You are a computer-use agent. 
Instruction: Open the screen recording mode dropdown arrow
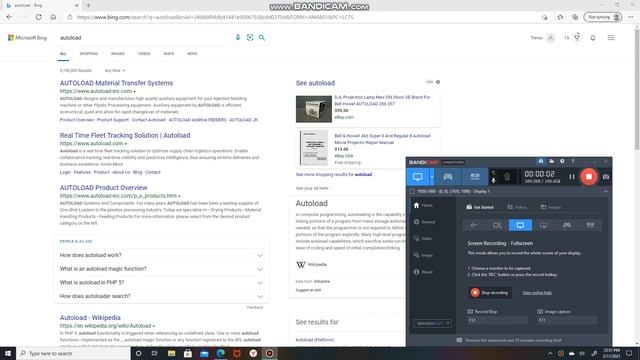point(432,177)
